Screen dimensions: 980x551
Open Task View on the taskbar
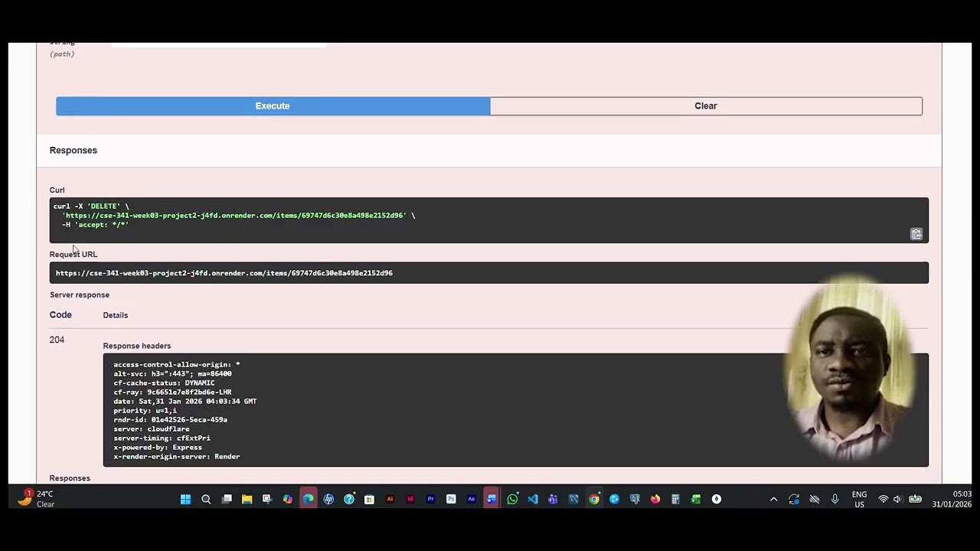click(227, 499)
